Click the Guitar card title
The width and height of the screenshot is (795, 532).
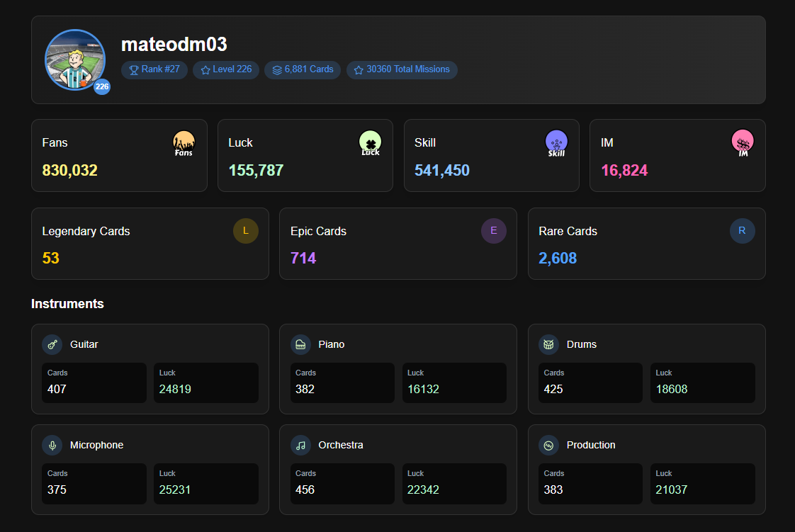84,344
